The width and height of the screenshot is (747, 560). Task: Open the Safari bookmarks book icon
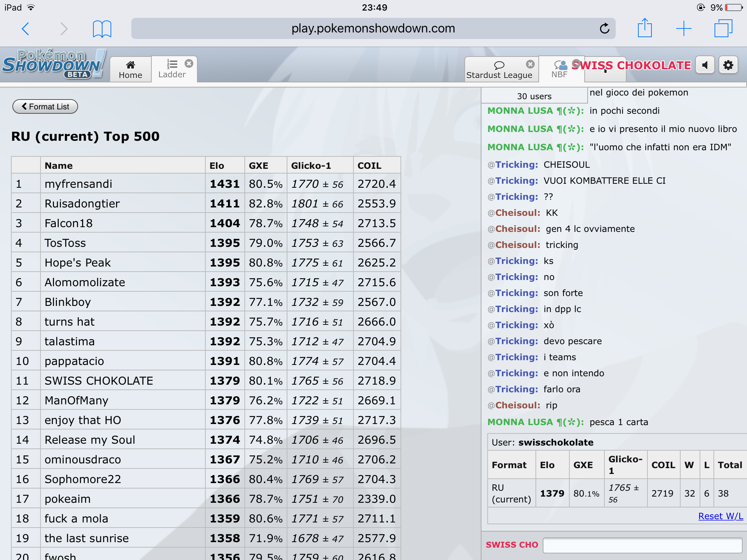pos(102,29)
